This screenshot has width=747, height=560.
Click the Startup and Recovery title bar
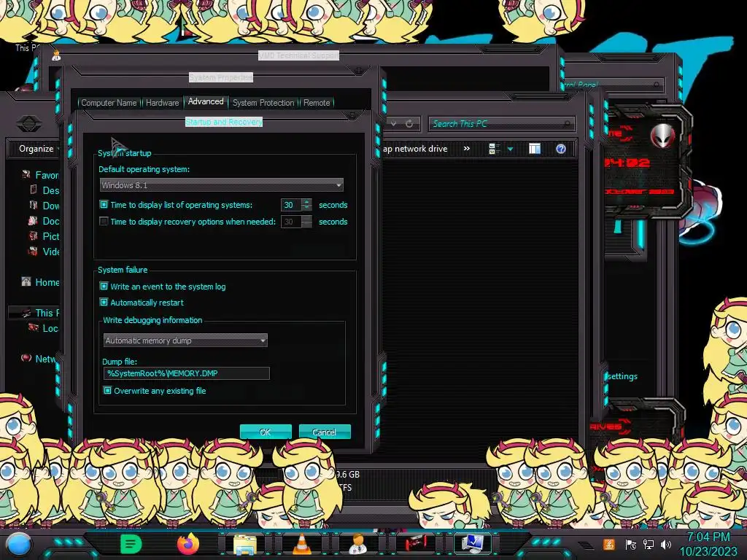[x=224, y=122]
